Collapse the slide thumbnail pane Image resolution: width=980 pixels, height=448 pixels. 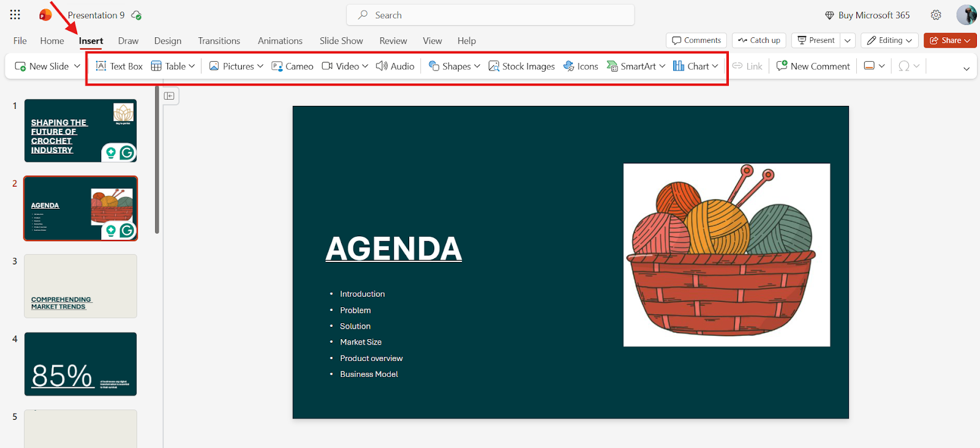click(x=170, y=96)
